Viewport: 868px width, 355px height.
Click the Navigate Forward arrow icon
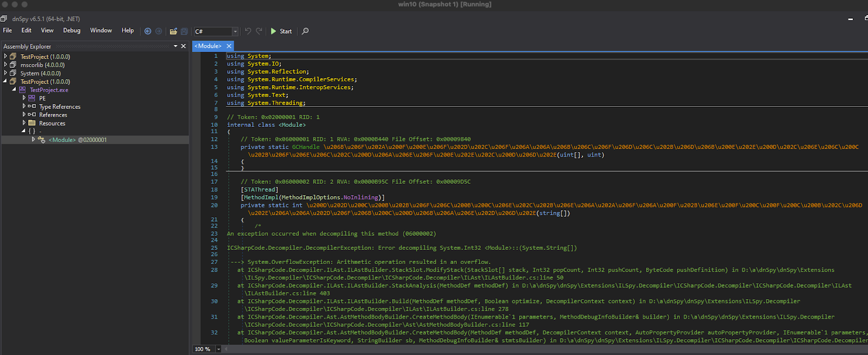[x=158, y=31]
